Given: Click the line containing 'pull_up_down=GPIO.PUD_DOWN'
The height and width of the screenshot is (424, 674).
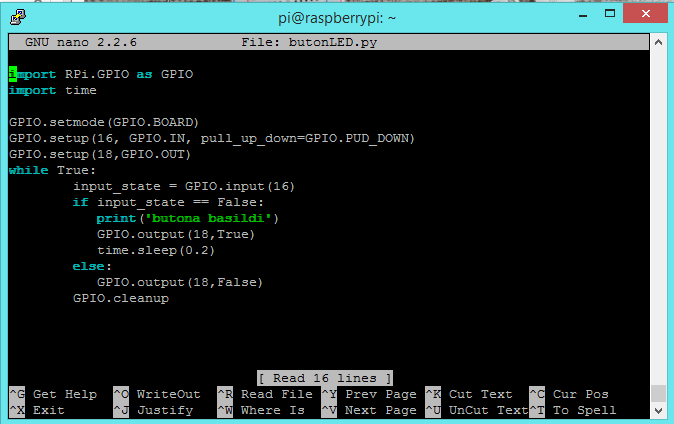Looking at the screenshot, I should (212, 138).
